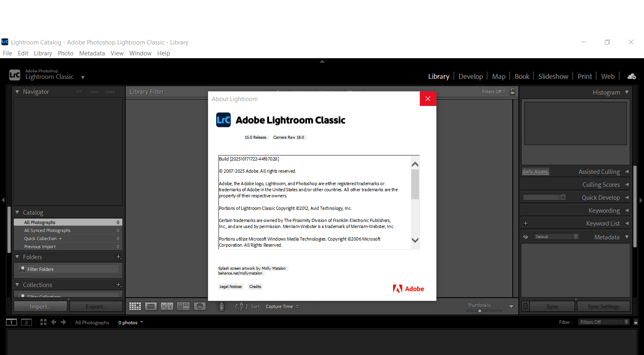Viewport: 644px width, 355px height.
Task: Add a new folder with the plus icon
Action: click(x=119, y=257)
